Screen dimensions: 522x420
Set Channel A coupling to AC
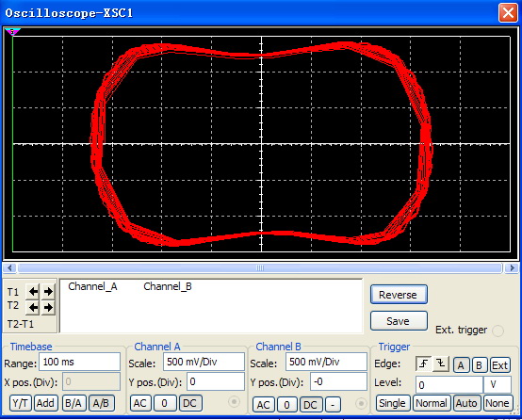[x=140, y=403]
